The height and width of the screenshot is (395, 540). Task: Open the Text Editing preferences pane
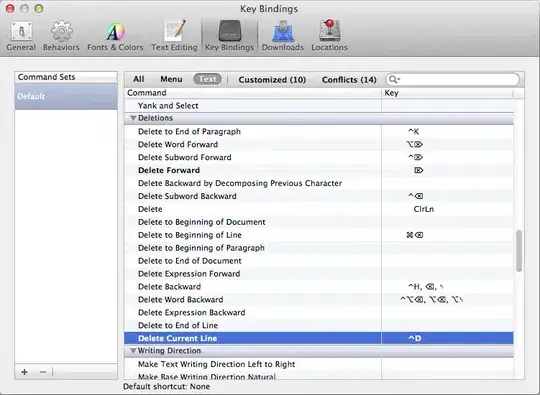click(x=174, y=36)
